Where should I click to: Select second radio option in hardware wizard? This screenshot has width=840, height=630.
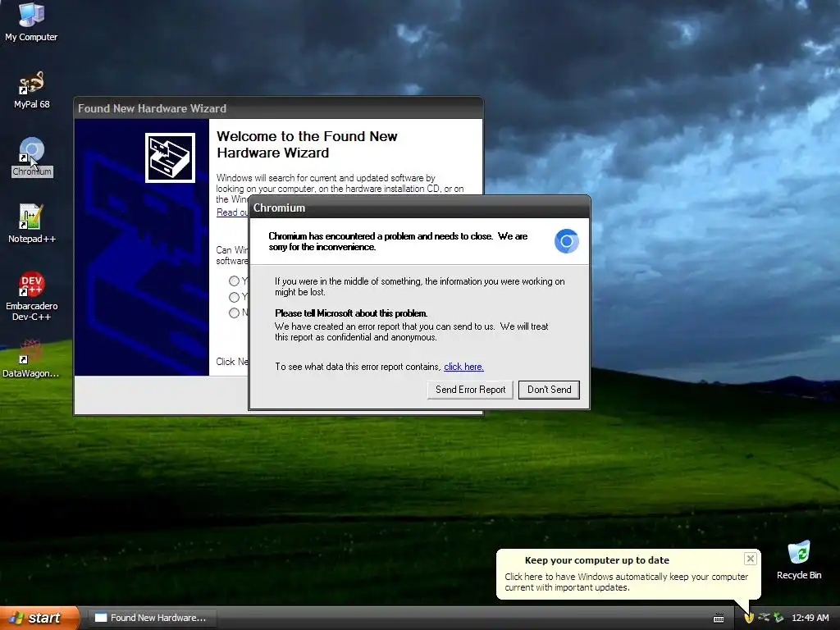click(234, 297)
